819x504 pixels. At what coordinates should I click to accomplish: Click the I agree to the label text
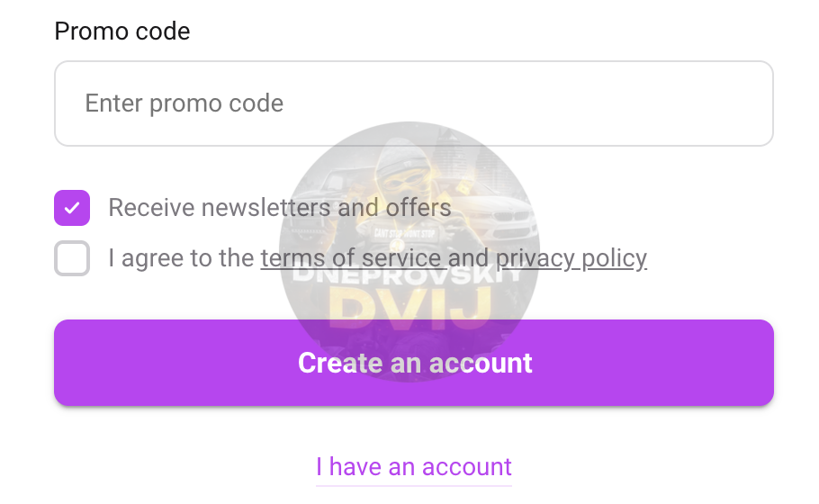point(181,258)
